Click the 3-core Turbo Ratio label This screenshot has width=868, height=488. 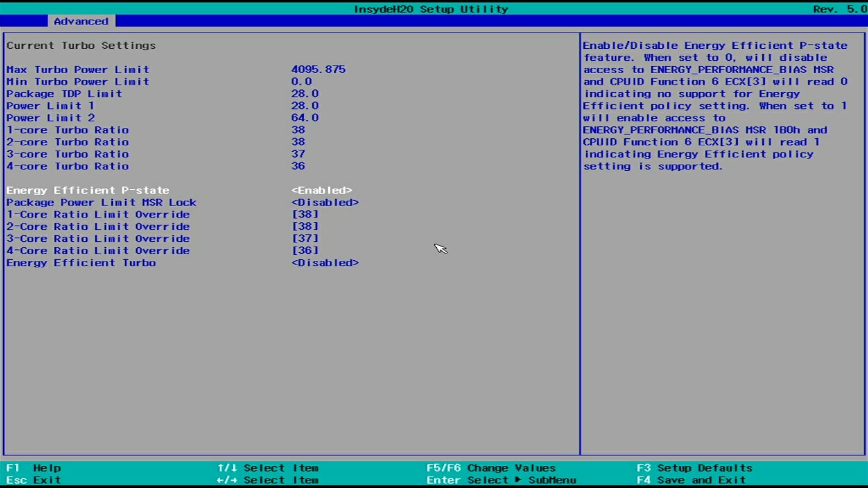pyautogui.click(x=67, y=154)
